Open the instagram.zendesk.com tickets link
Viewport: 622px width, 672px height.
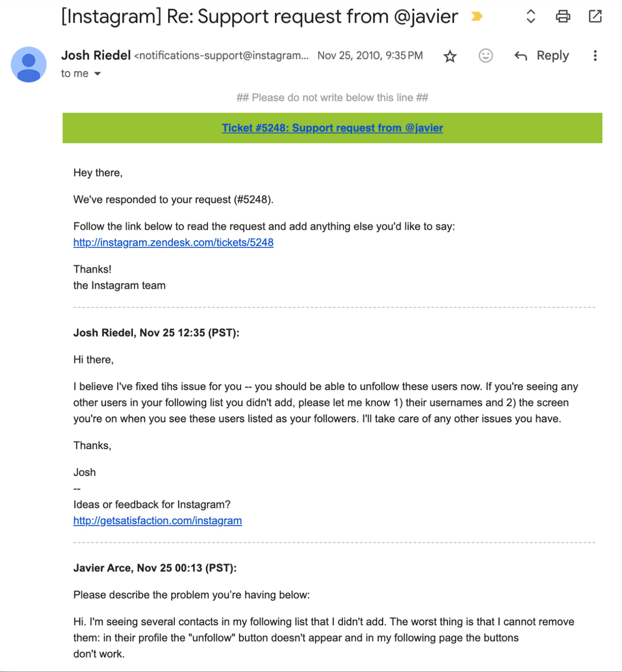click(173, 243)
